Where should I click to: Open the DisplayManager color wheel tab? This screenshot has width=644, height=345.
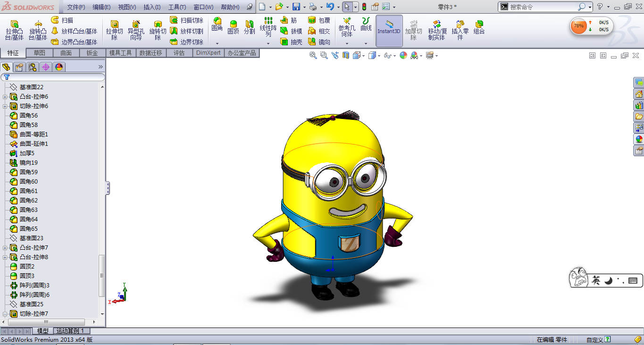[x=59, y=67]
